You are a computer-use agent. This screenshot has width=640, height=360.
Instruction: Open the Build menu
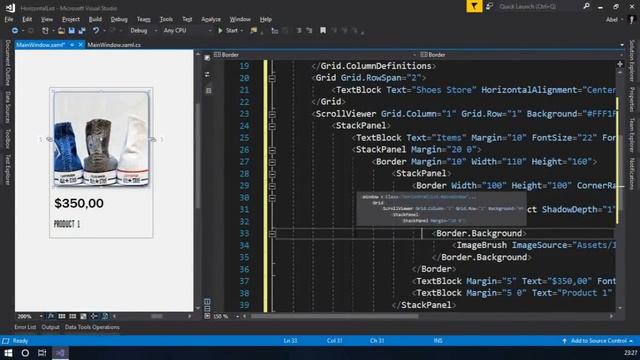click(95, 19)
